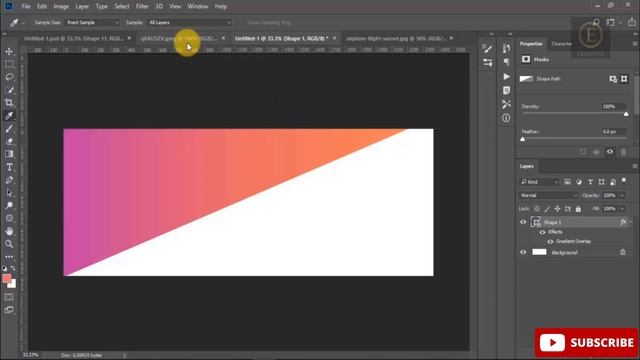Open the Filter menu
This screenshot has height=360, width=640.
click(142, 7)
